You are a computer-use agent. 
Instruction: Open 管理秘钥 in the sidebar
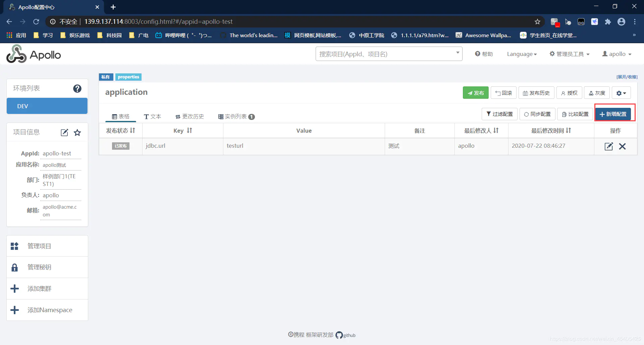pyautogui.click(x=47, y=267)
